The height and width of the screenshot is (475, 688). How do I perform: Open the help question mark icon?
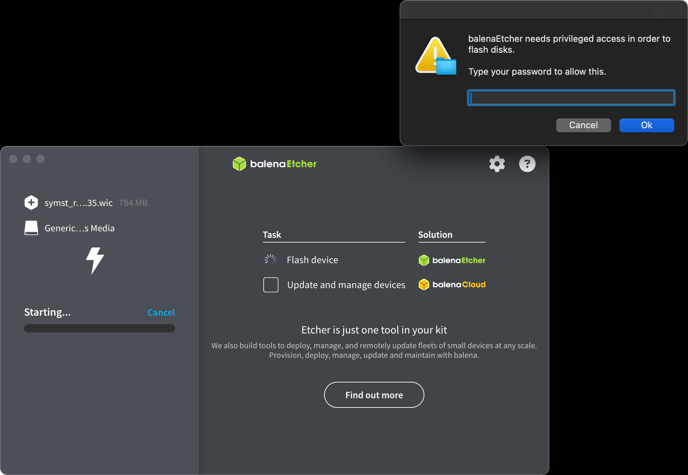point(527,164)
